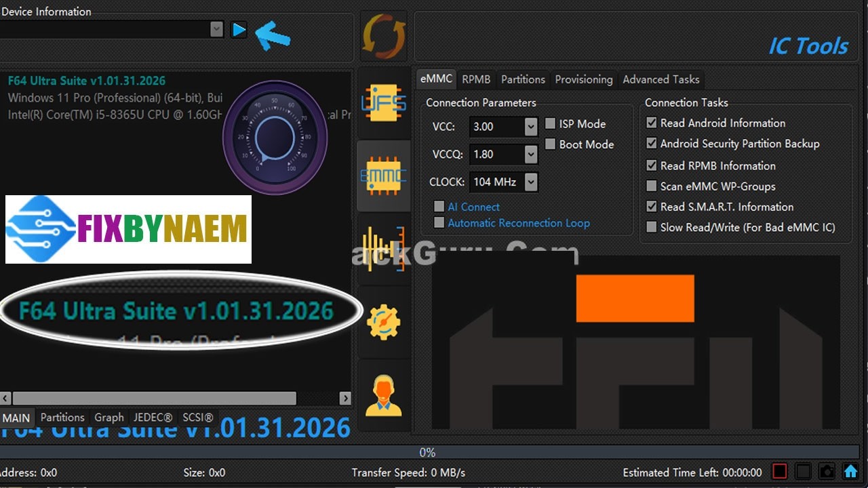Viewport: 868px width, 488px height.
Task: Select the SCSI® bottom tab
Action: (x=198, y=418)
